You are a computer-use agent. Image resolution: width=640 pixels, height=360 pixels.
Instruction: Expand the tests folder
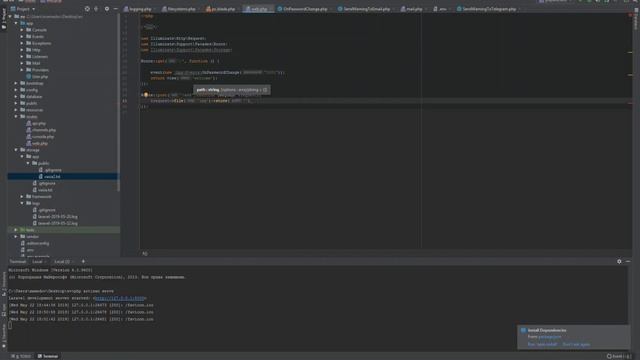pyautogui.click(x=16, y=230)
